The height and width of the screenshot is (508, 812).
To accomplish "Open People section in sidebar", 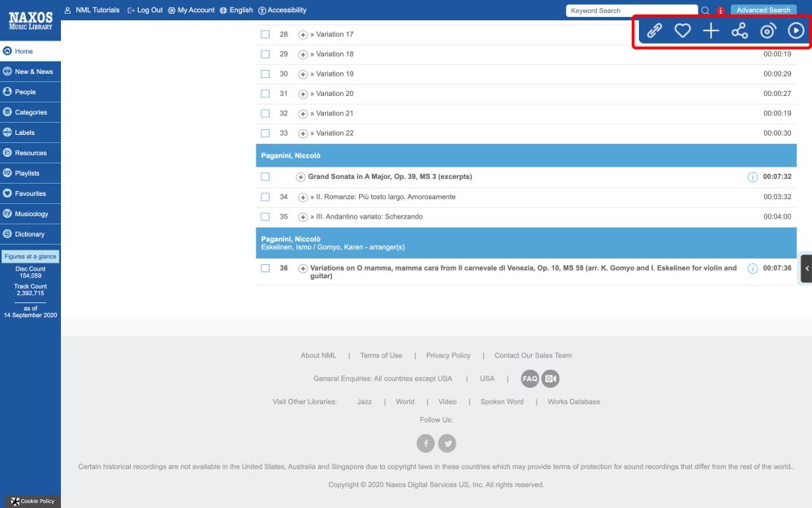I will tap(31, 92).
